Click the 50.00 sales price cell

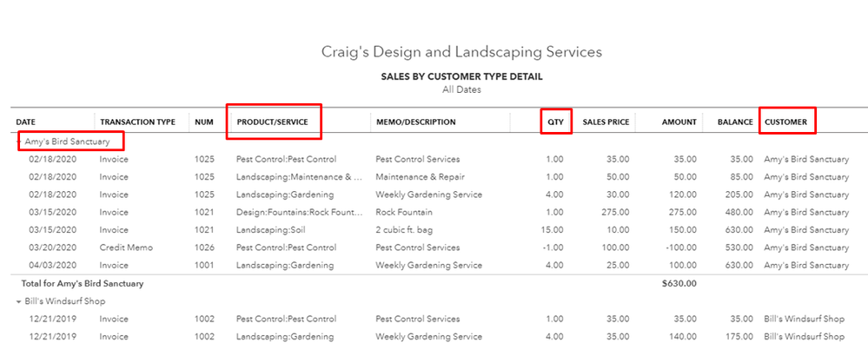coord(619,177)
